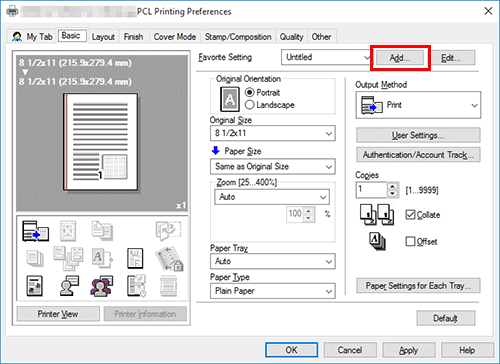Screen dimensions: 500x364
Task: Increase copies with the up stepper arrow
Action: (393, 186)
